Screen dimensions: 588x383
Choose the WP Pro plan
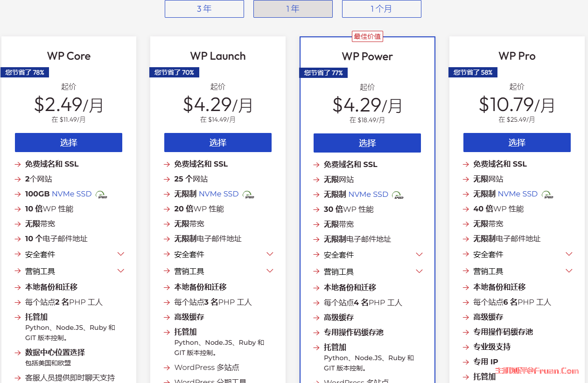click(x=517, y=142)
